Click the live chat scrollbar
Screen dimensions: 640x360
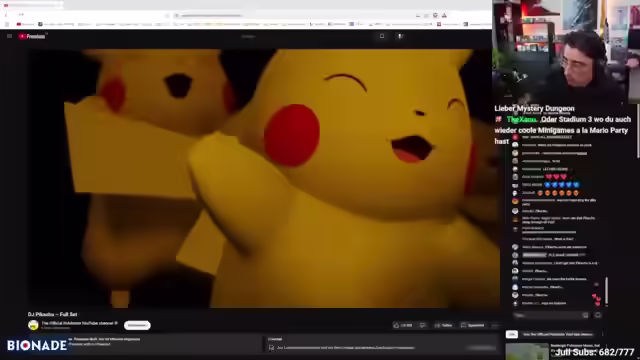(607, 291)
